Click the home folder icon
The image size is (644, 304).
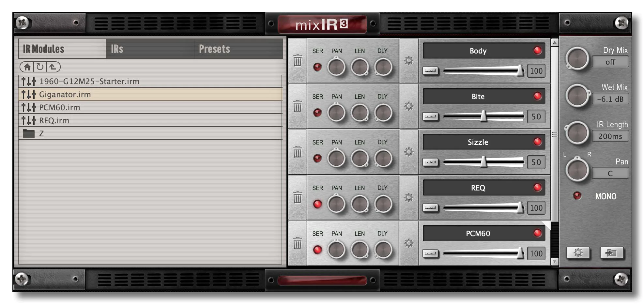click(x=27, y=67)
